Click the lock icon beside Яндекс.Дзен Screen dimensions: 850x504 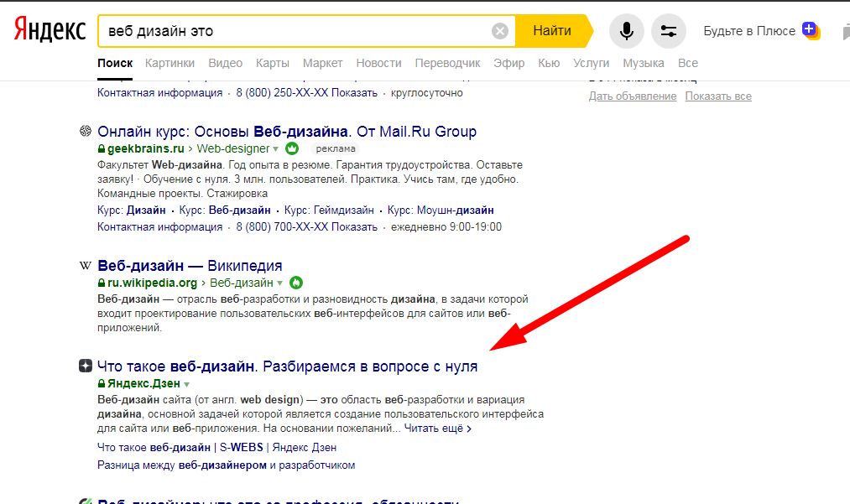(x=102, y=384)
